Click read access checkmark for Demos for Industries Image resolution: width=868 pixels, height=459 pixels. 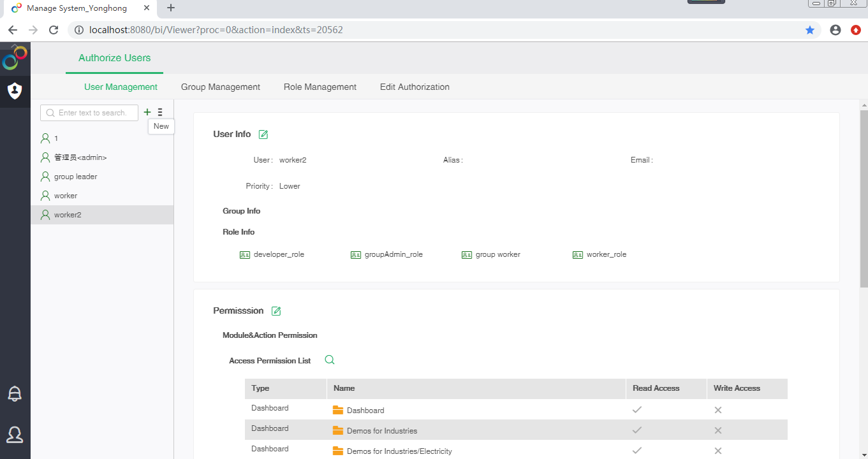point(636,430)
